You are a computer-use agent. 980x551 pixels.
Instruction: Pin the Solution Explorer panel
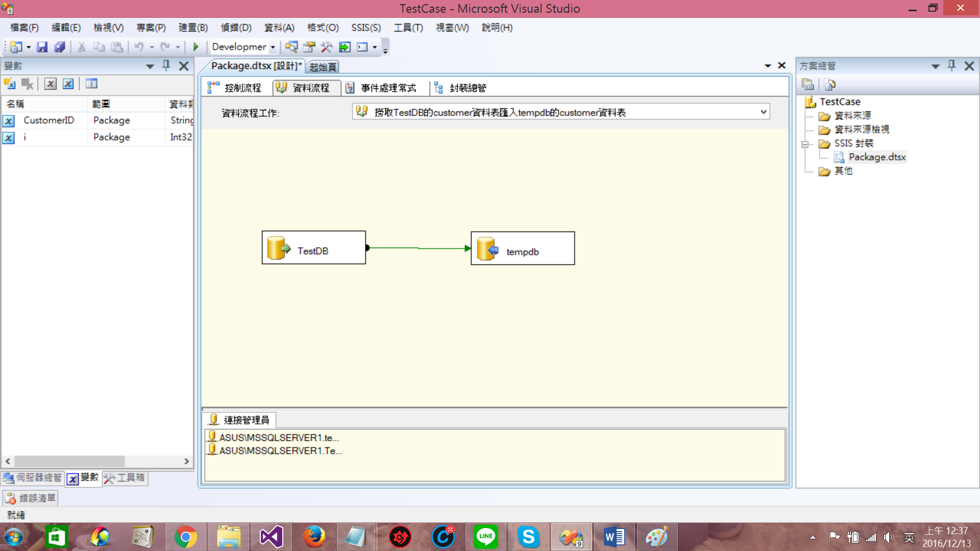pos(951,65)
